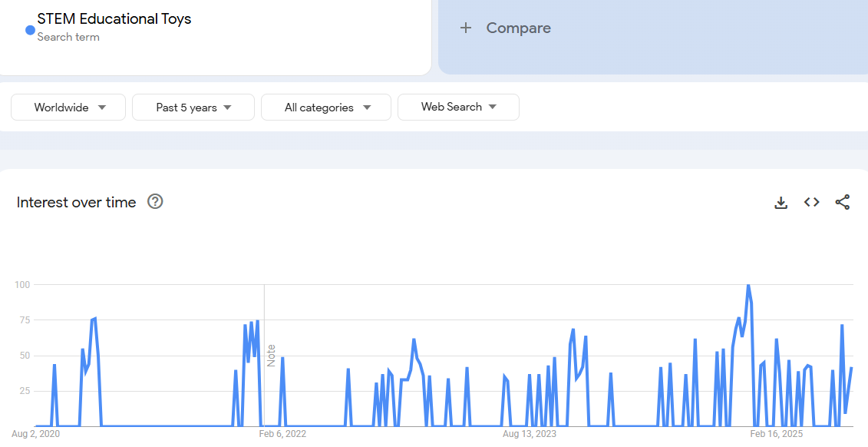
Task: Click the Feb 6, 2022 date label
Action: [282, 434]
